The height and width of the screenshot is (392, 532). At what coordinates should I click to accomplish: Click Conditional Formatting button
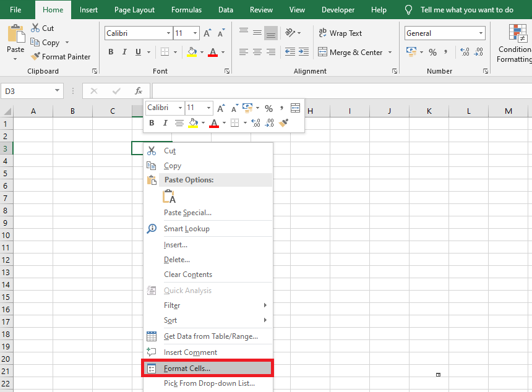(514, 43)
